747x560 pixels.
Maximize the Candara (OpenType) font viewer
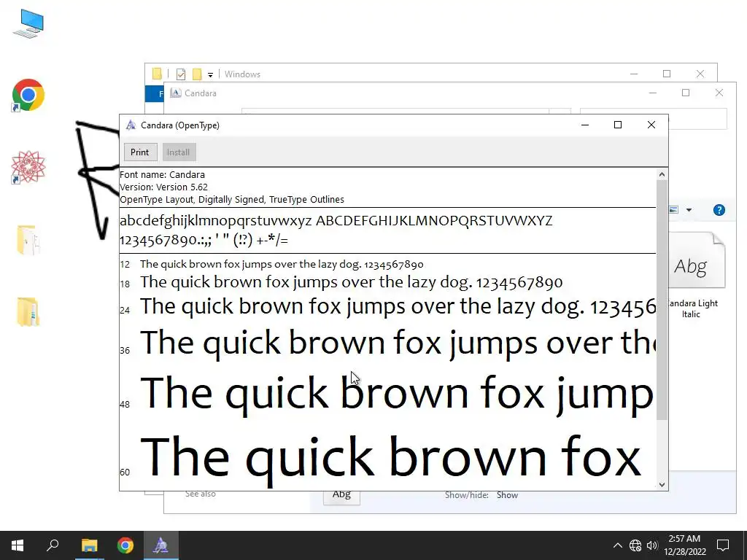(618, 125)
